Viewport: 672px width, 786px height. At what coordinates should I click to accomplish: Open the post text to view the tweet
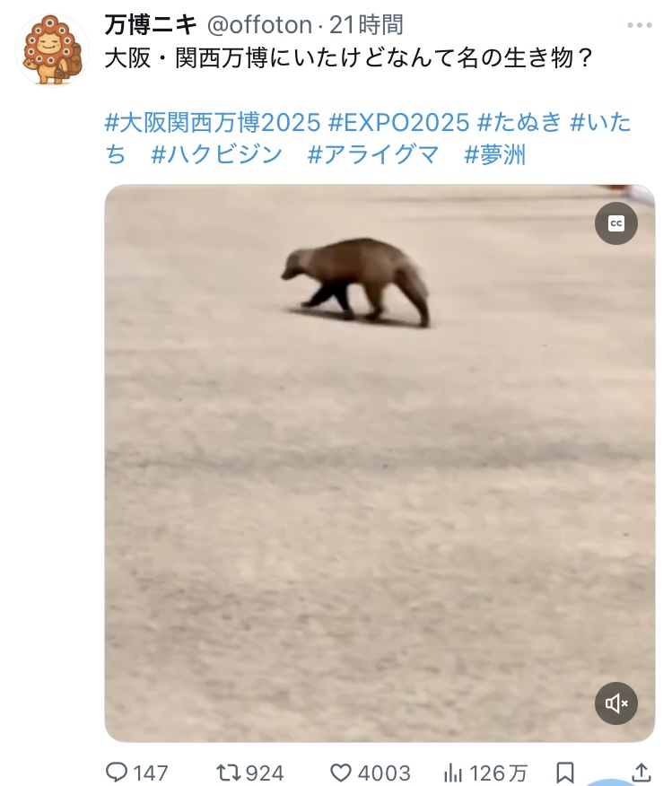[349, 58]
